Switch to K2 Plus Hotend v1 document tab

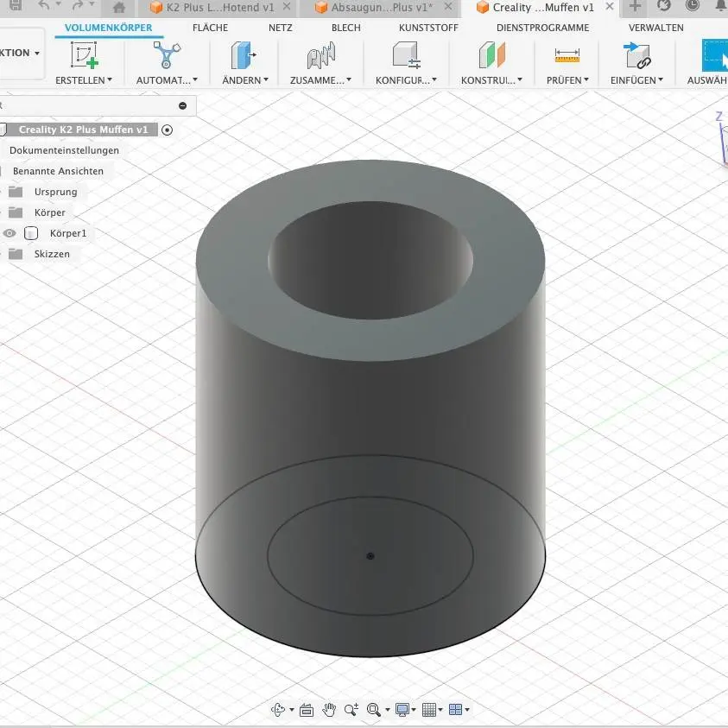(x=212, y=8)
